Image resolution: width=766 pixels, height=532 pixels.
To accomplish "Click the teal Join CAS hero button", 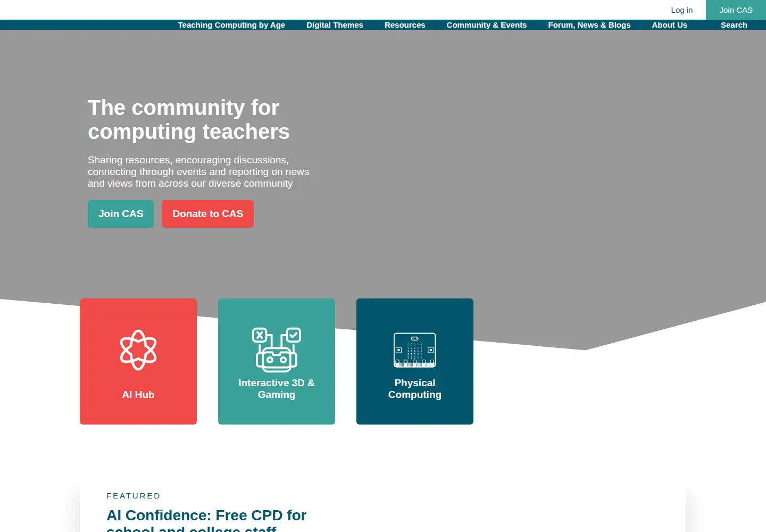I will 121,214.
